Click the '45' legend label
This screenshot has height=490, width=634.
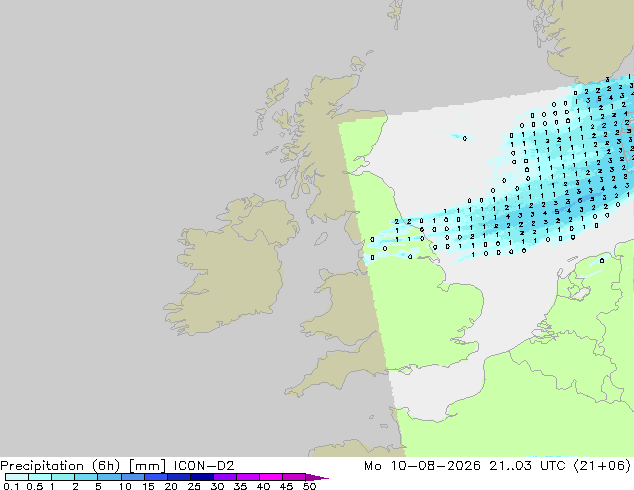tap(286, 486)
